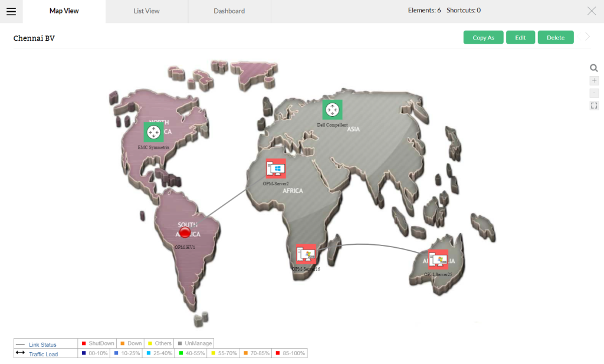Zoom in with the plus button
Screen dimensions: 604x364
pos(594,81)
